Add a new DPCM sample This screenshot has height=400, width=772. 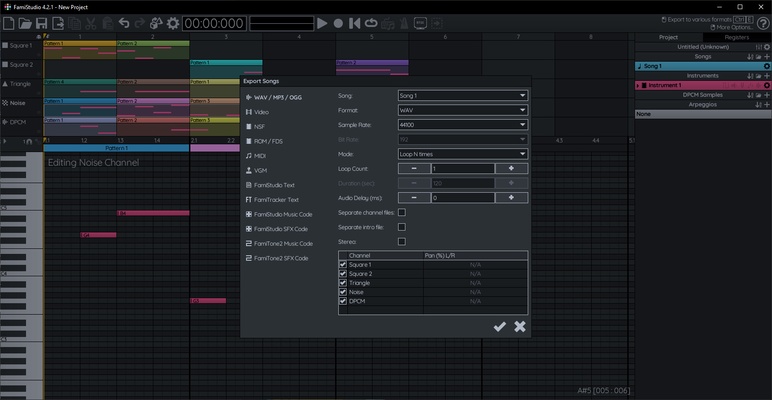(x=767, y=95)
